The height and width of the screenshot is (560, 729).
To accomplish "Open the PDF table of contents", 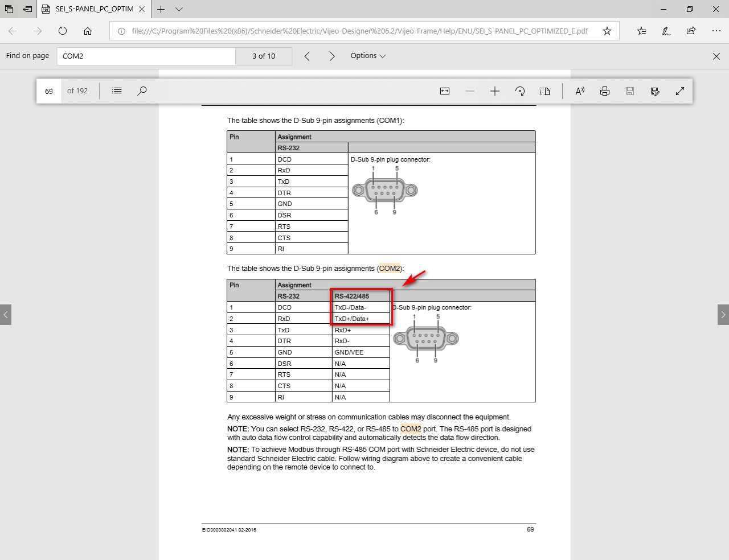I will 117,90.
